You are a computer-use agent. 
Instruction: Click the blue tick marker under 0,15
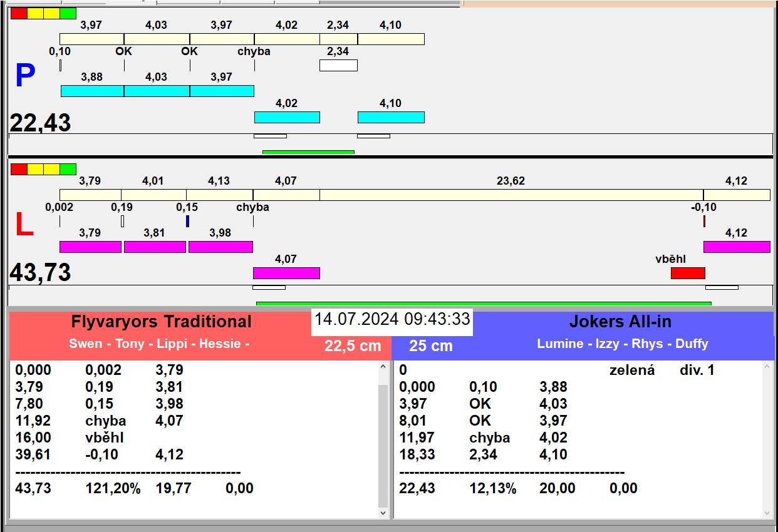coord(187,221)
